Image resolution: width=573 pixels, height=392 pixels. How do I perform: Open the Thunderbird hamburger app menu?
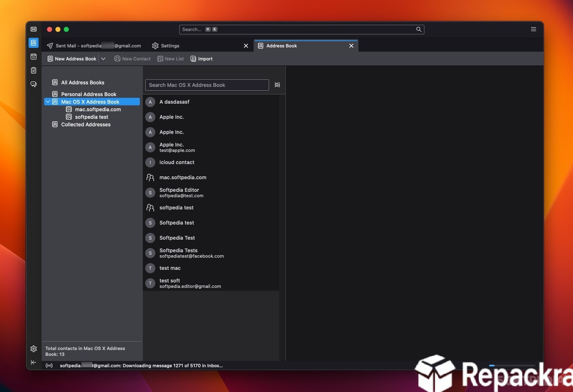point(534,29)
